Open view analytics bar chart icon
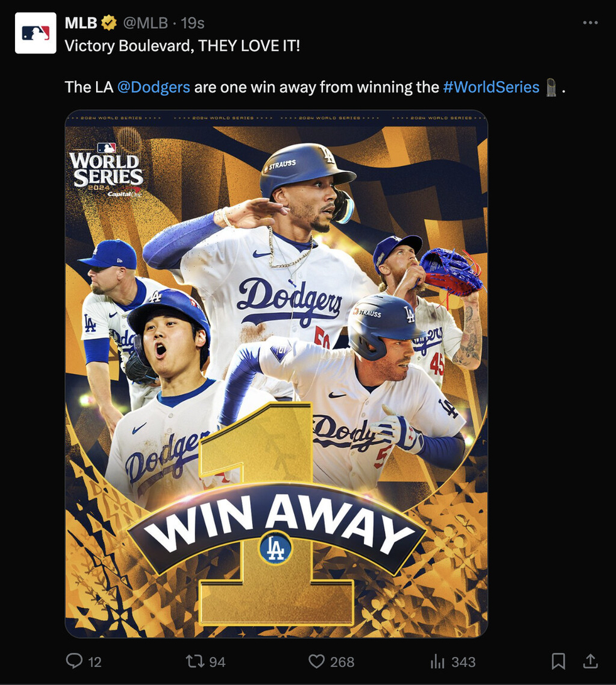Image resolution: width=616 pixels, height=685 pixels. coord(437,661)
